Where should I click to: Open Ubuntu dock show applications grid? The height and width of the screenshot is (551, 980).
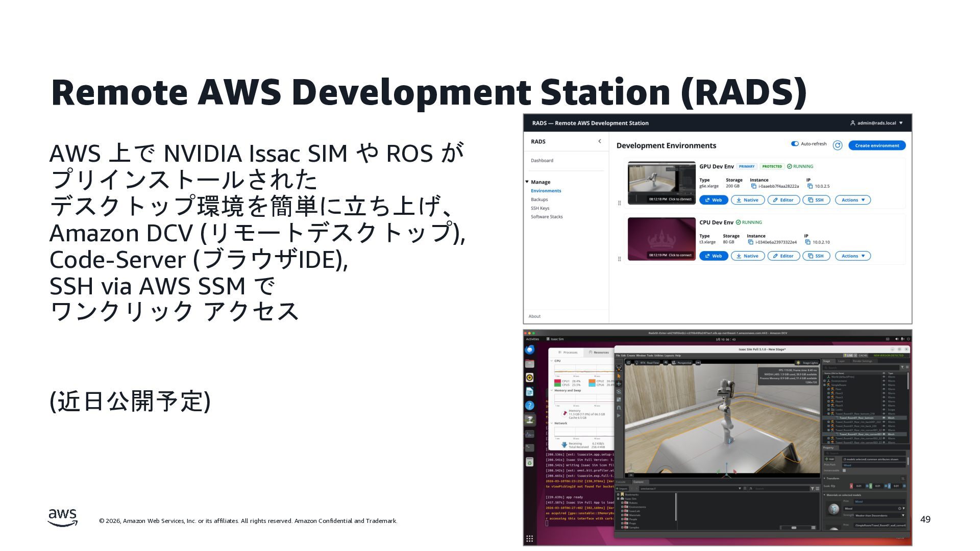[529, 539]
